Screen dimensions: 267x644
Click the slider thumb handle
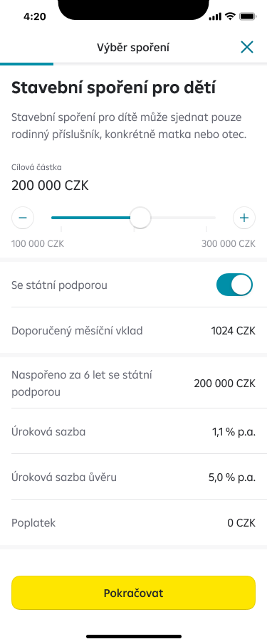pyautogui.click(x=140, y=218)
